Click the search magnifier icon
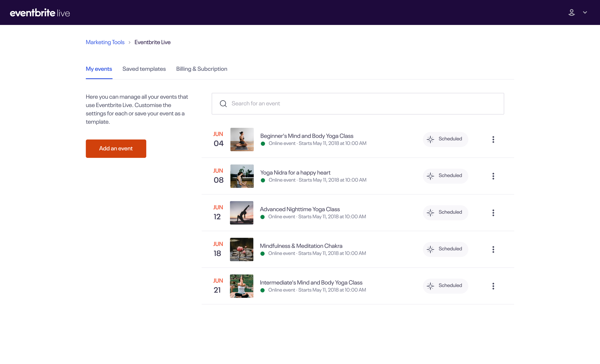The image size is (600, 364). [x=223, y=103]
